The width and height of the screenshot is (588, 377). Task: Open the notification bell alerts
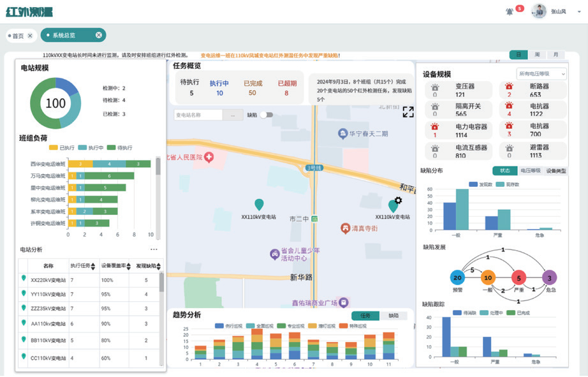pyautogui.click(x=510, y=11)
